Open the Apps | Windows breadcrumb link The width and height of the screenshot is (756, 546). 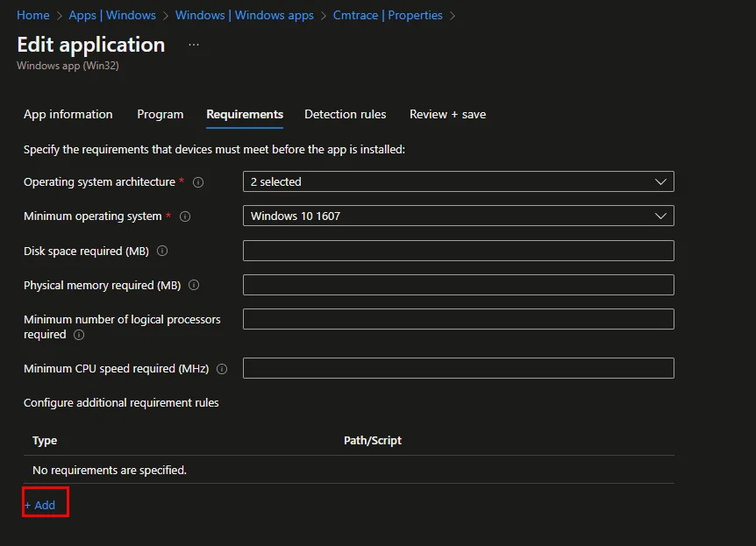tap(112, 15)
